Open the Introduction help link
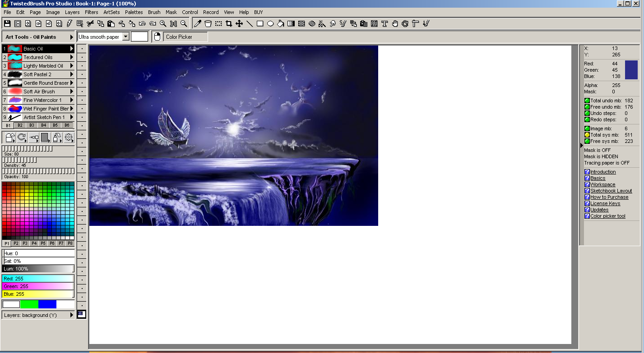 603,172
